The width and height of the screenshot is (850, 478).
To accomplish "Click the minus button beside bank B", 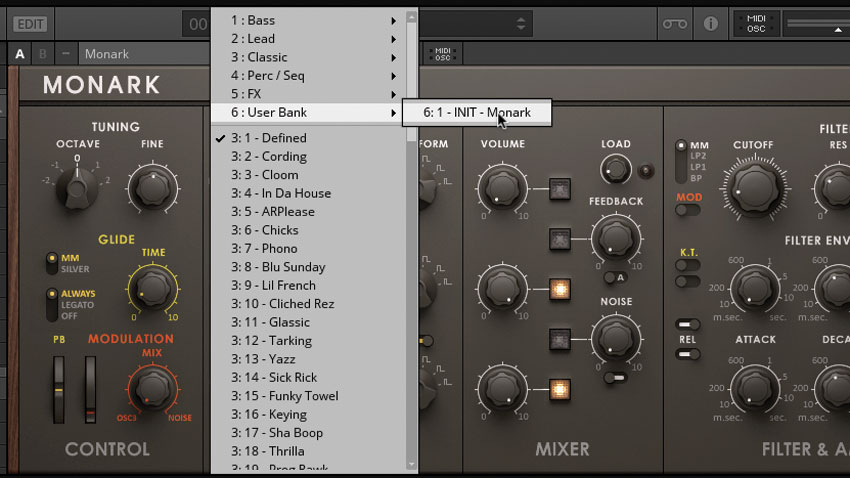I will click(66, 54).
